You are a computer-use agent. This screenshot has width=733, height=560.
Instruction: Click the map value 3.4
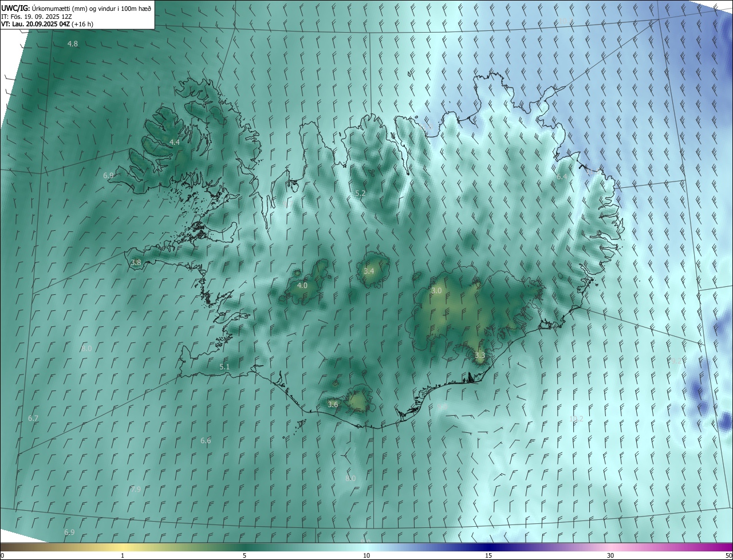click(x=369, y=271)
